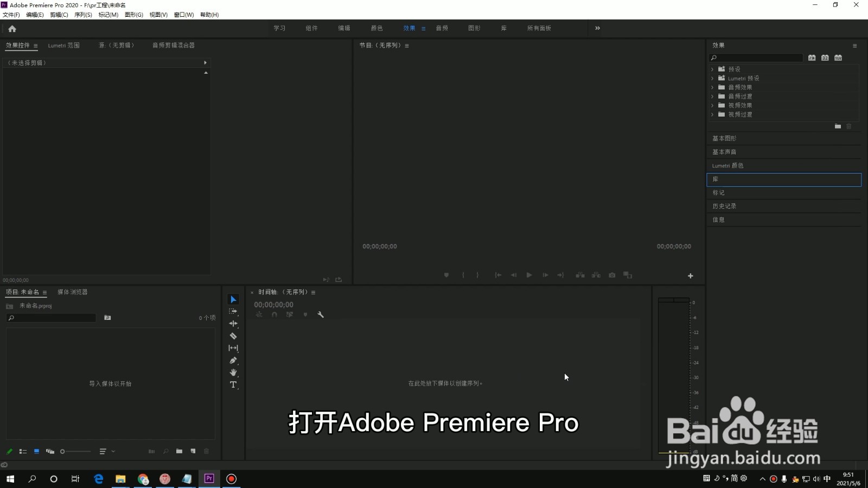This screenshot has height=488, width=868.
Task: Open the 媒体浏览器 tab
Action: click(72, 292)
